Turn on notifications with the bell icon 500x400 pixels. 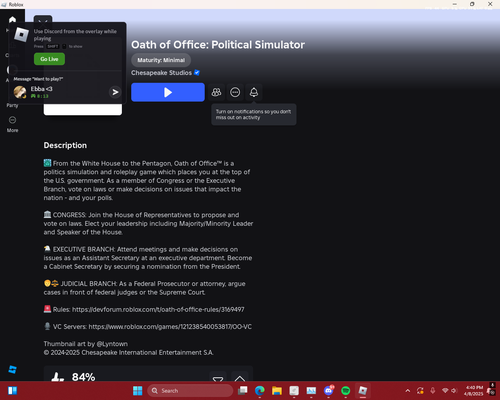(254, 92)
